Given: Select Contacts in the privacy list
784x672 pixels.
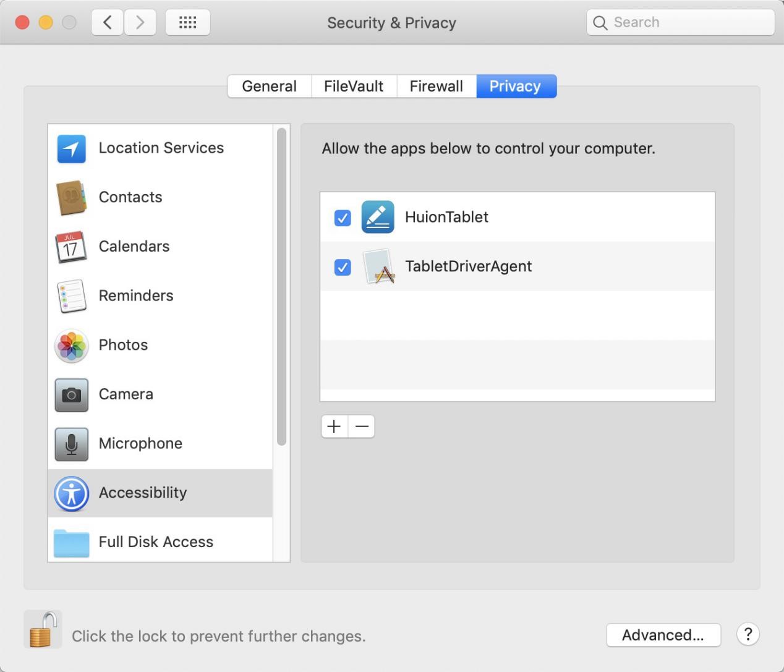Looking at the screenshot, I should coord(160,198).
